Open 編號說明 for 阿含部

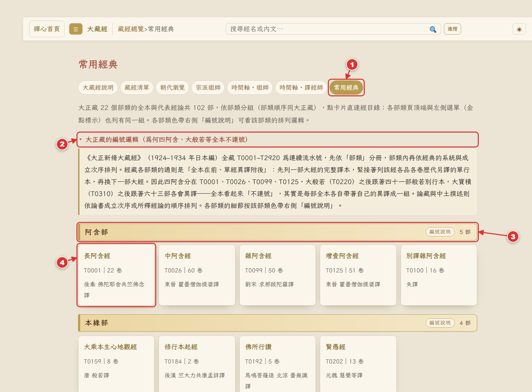[x=440, y=232]
